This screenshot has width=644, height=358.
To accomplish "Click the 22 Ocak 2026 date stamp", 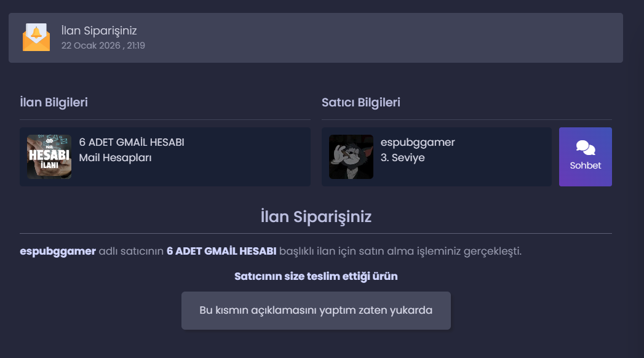I will 103,46.
